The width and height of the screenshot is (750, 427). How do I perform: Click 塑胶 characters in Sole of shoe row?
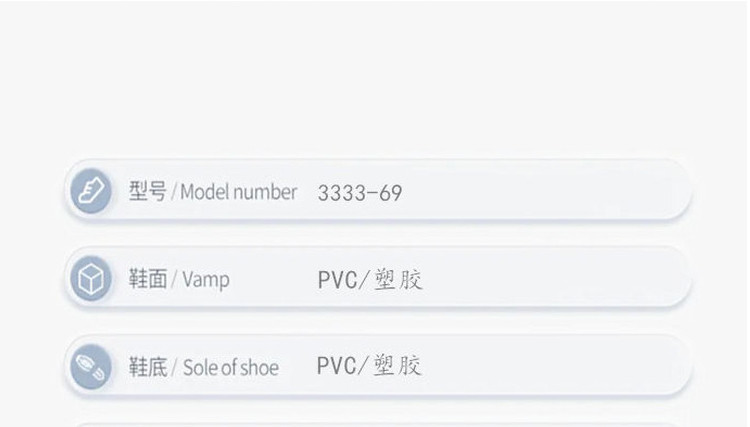(x=398, y=366)
